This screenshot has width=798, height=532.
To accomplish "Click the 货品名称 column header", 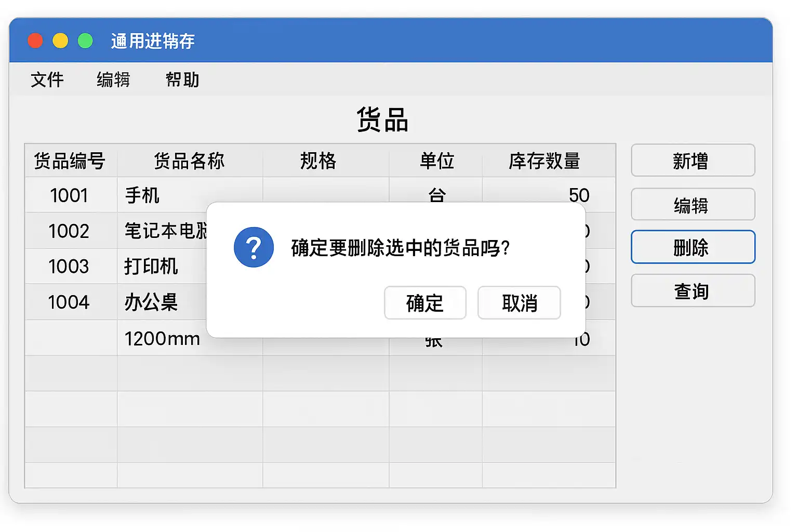I will (x=189, y=161).
